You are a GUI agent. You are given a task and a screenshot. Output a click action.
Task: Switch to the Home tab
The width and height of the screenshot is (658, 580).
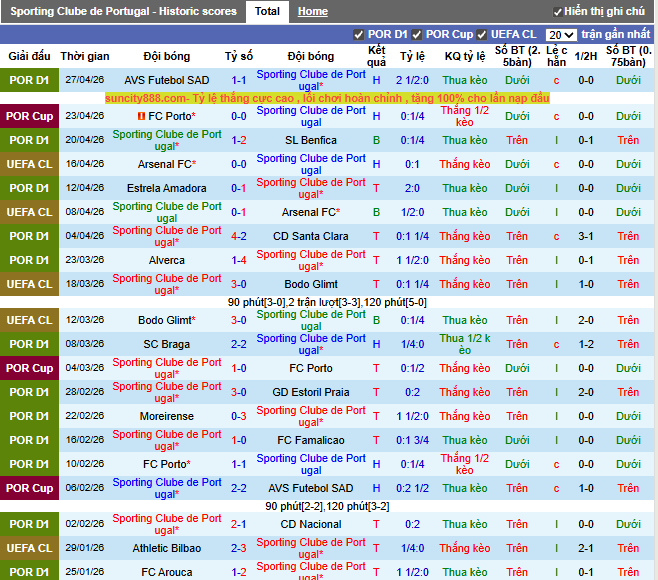(x=312, y=12)
